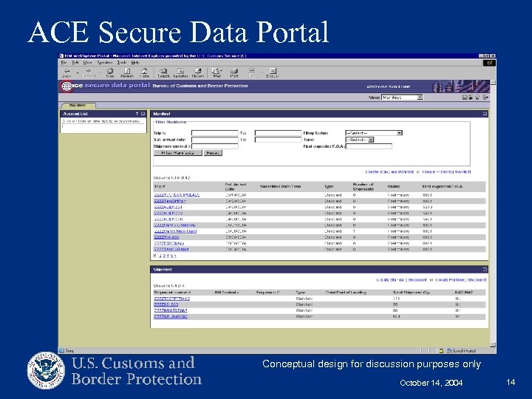Open the trip link with 1 shipment

[175, 231]
